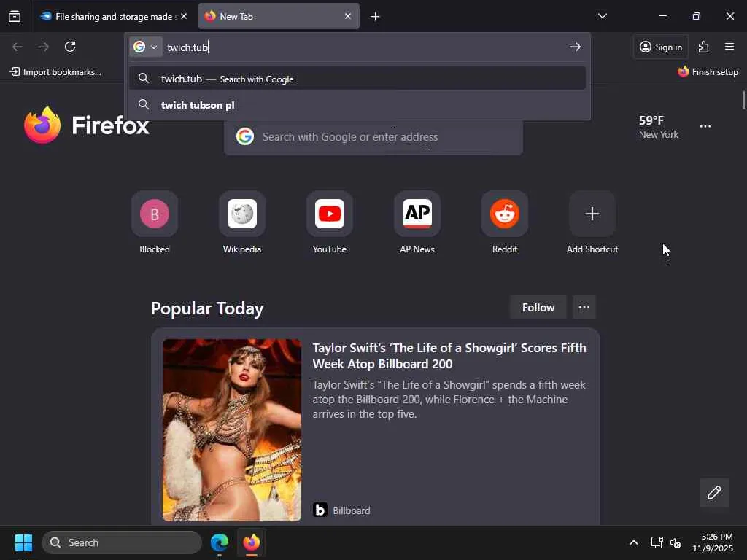Open a new tab with plus icon

[x=376, y=17]
